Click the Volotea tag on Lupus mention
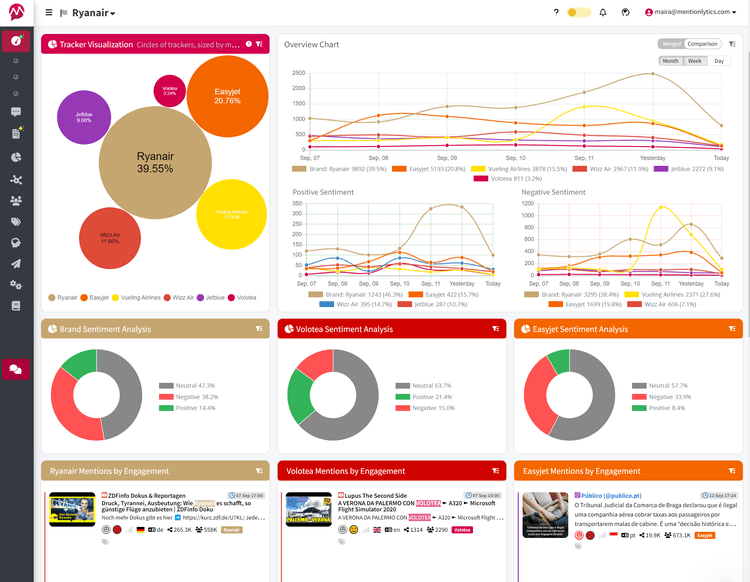Screen dimensions: 750x582 point(462,530)
